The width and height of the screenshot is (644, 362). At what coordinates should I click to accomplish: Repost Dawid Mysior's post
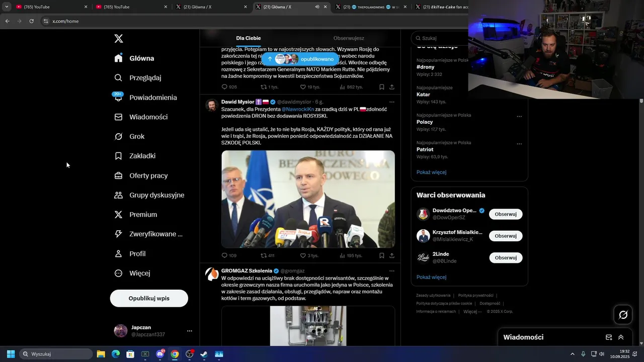(267, 255)
